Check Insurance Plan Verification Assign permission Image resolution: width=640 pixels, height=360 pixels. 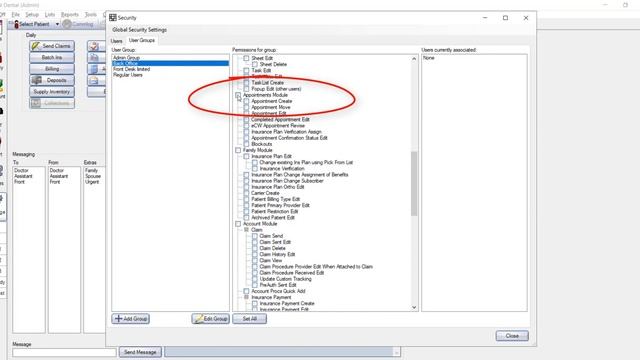tap(246, 132)
